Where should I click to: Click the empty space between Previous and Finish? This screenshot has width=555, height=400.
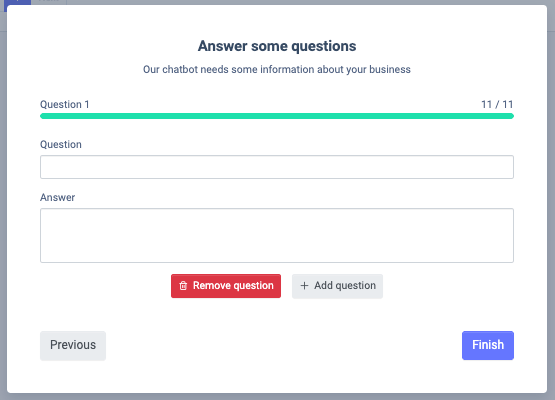pos(283,345)
